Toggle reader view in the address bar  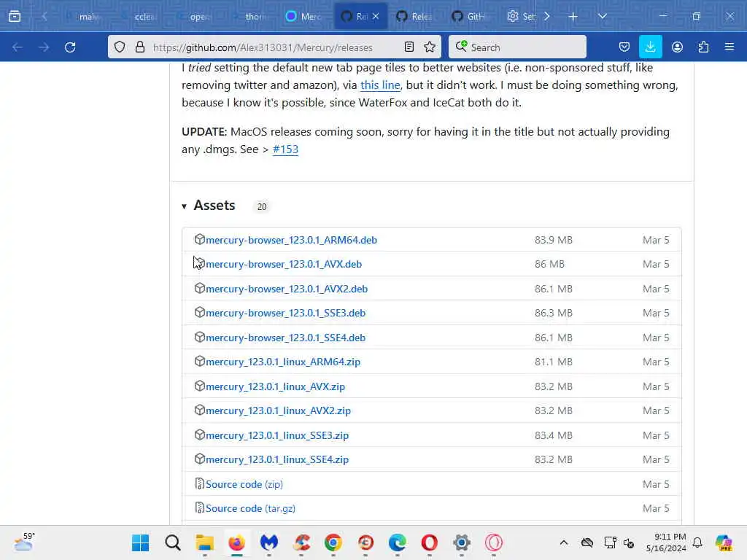point(409,47)
